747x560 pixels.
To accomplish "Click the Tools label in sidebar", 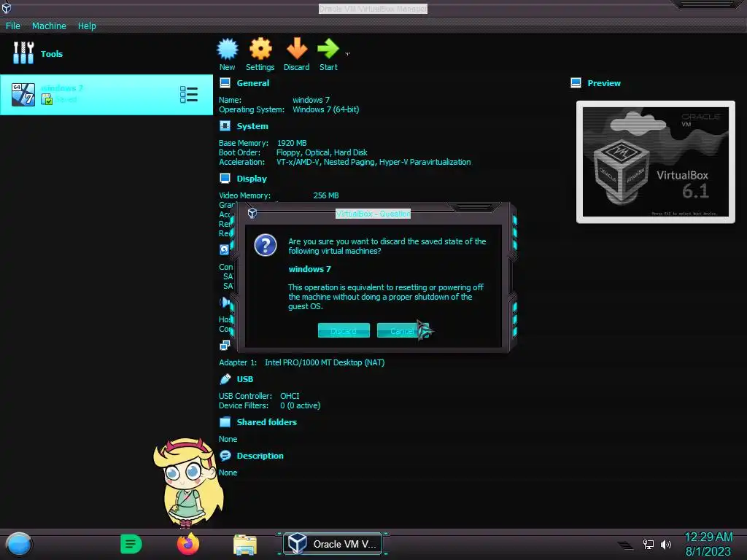I will [x=52, y=54].
